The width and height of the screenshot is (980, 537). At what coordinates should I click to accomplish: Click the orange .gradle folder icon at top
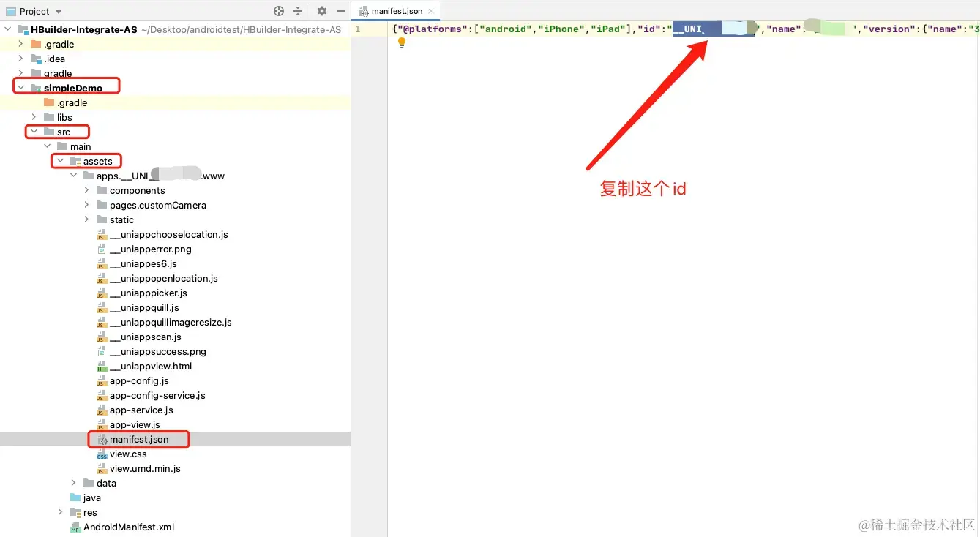coord(36,44)
